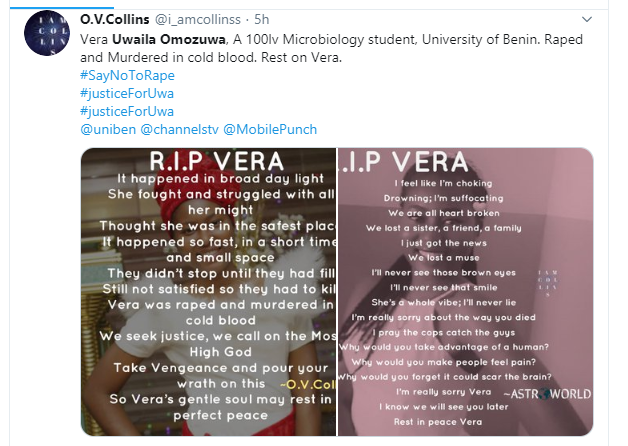Viewport: 628px width, 446px height.
Task: Open the #SayNoToRape hashtag
Action: pos(127,75)
